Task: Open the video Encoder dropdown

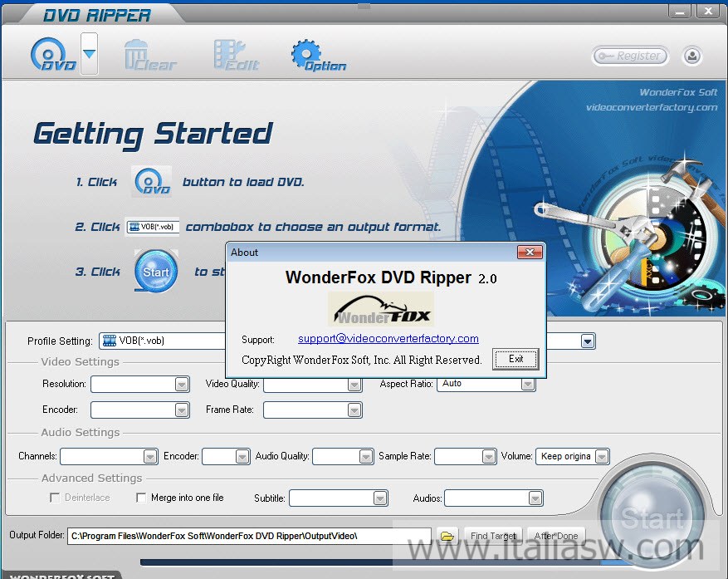Action: coord(139,410)
